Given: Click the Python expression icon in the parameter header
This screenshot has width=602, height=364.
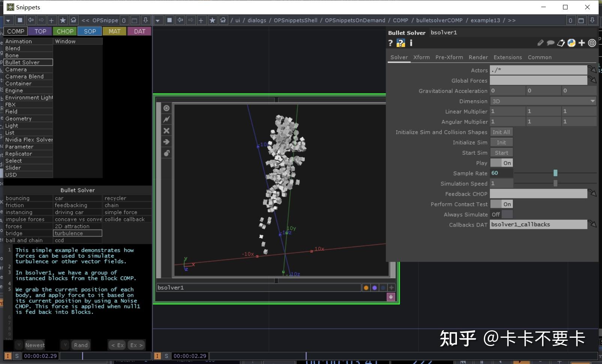Looking at the screenshot, I should pyautogui.click(x=571, y=43).
